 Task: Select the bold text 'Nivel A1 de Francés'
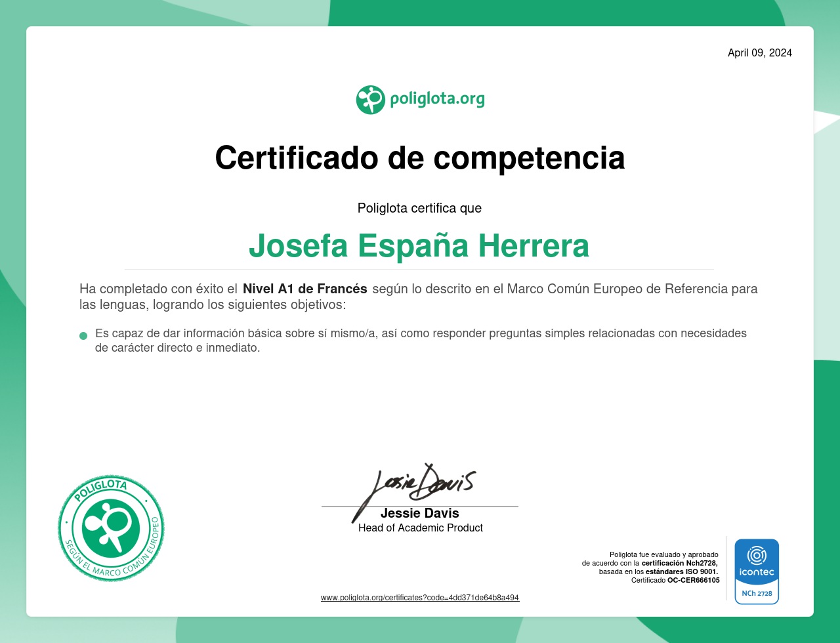click(305, 289)
